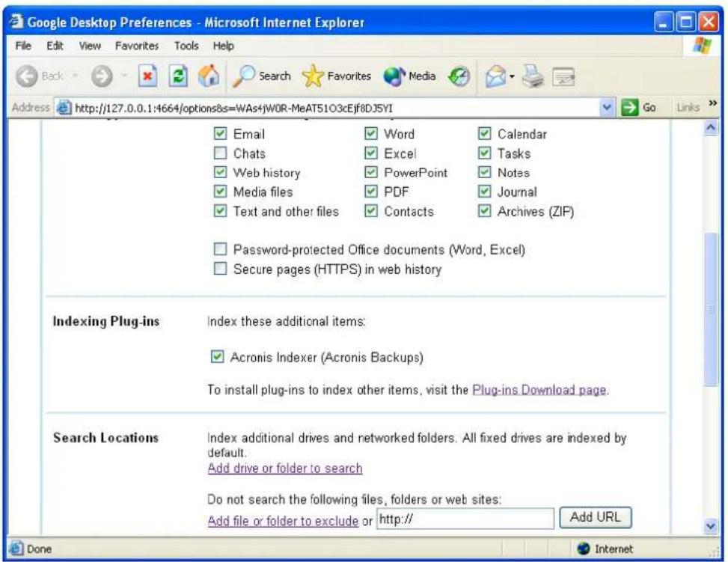Toggle Web history checkbox
728x562 pixels.
click(x=220, y=172)
